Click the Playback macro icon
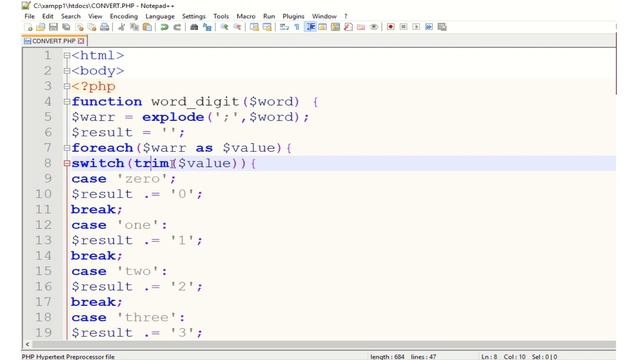Screen dimensions: 640x360 416,27
